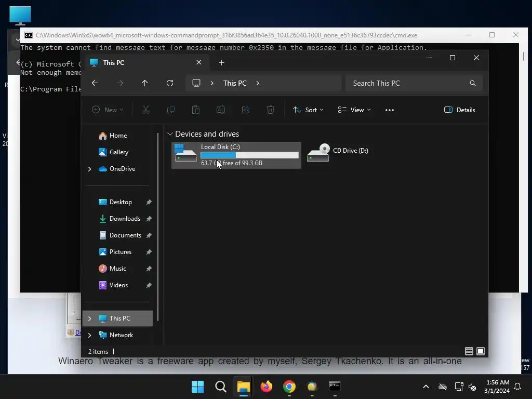Screen dimensions: 532x399
Task: Open the pinned Documents folder
Action: [118, 235]
